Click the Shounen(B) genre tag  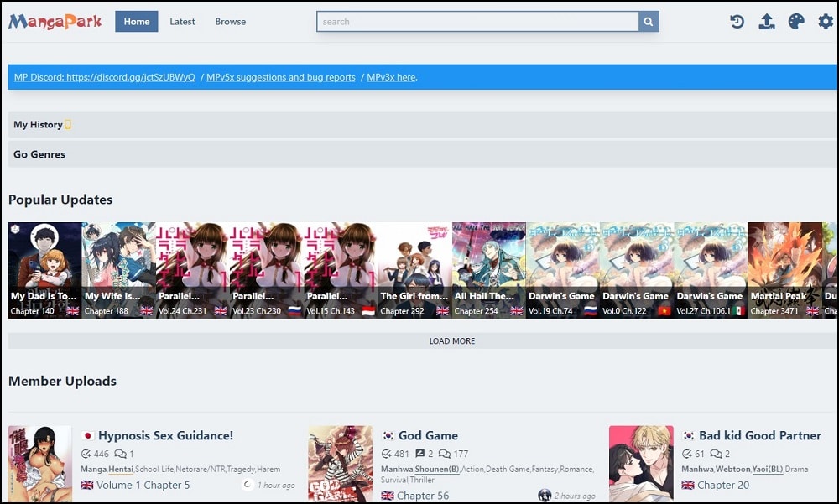[437, 470]
